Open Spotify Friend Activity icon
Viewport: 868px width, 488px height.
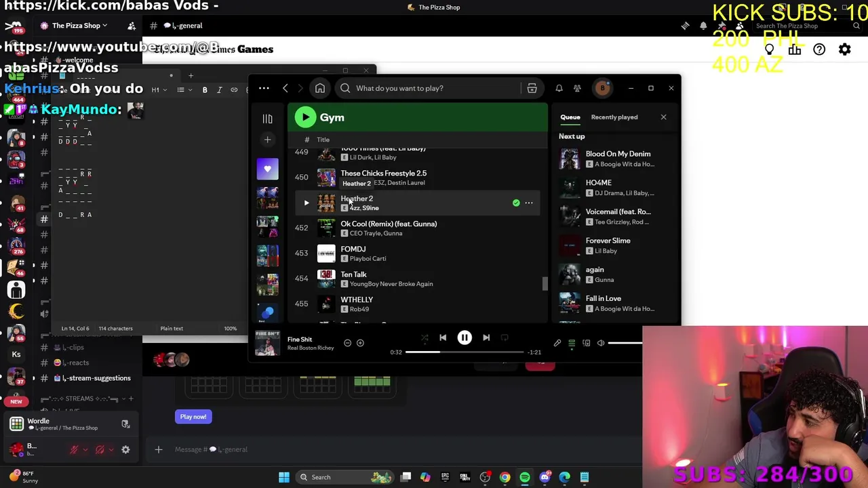[577, 88]
